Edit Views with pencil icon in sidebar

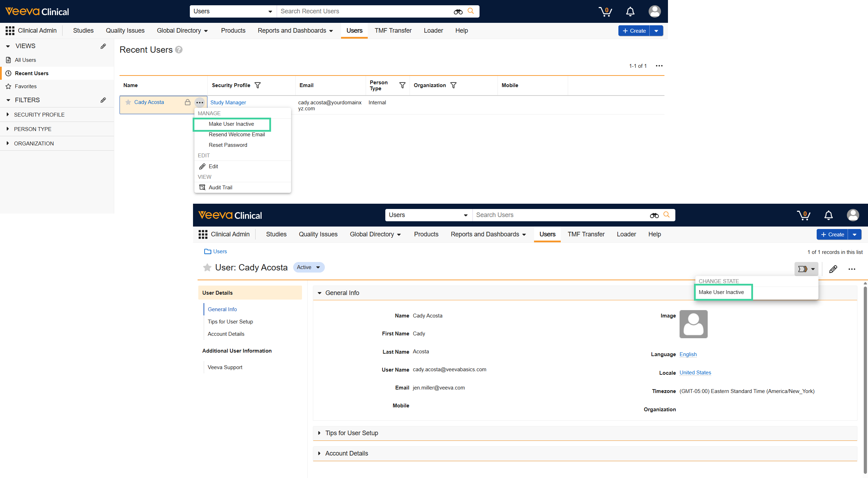coord(103,46)
